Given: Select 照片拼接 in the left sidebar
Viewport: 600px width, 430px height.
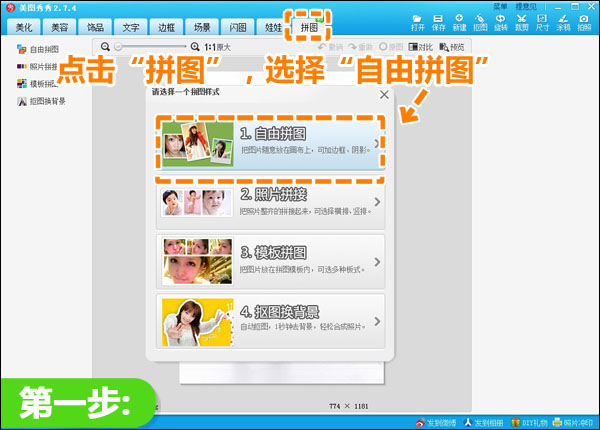Looking at the screenshot, I should [x=37, y=67].
